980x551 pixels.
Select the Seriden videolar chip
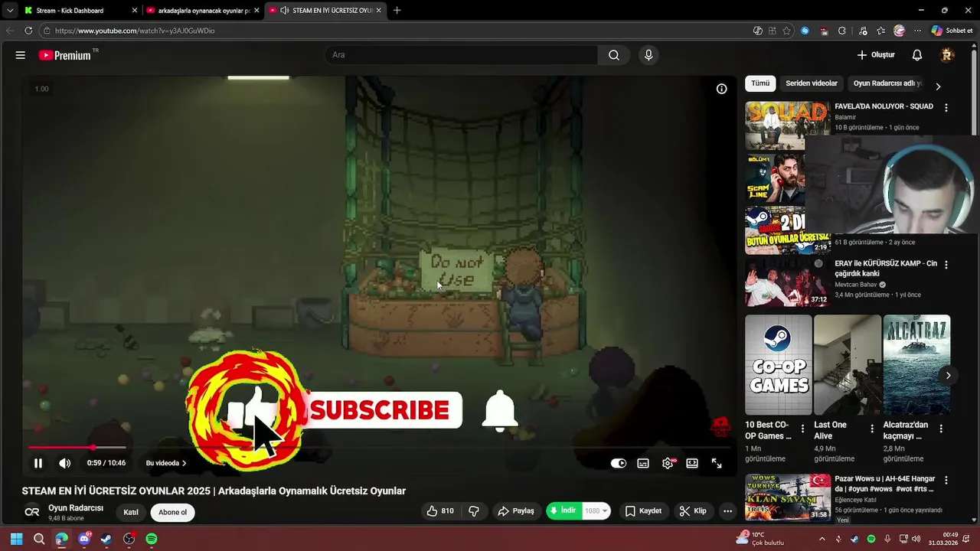click(812, 83)
